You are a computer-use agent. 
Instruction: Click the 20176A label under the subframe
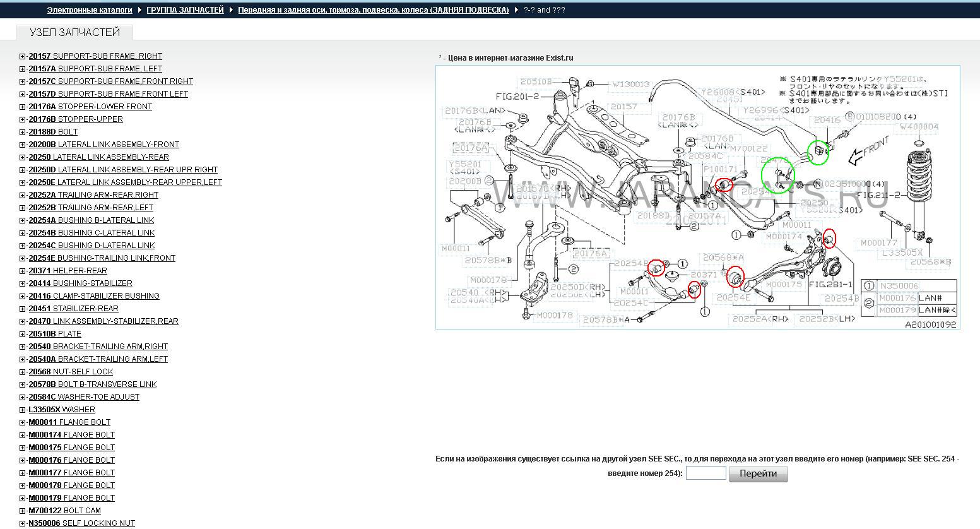click(x=590, y=254)
